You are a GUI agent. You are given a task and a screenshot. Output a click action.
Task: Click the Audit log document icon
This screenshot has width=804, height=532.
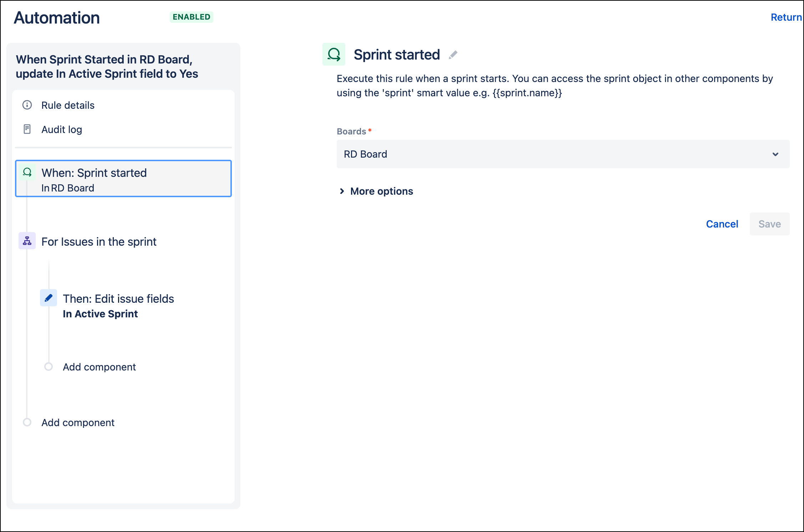tap(27, 129)
